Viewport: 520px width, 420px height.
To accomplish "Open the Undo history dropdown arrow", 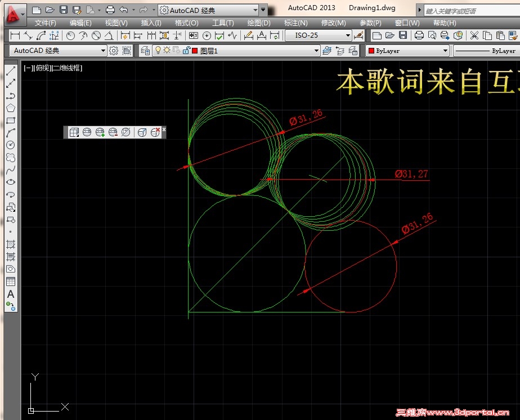I will point(133,10).
